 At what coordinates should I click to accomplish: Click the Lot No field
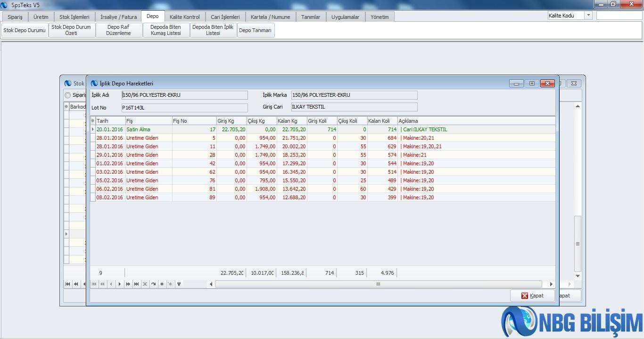pos(184,108)
